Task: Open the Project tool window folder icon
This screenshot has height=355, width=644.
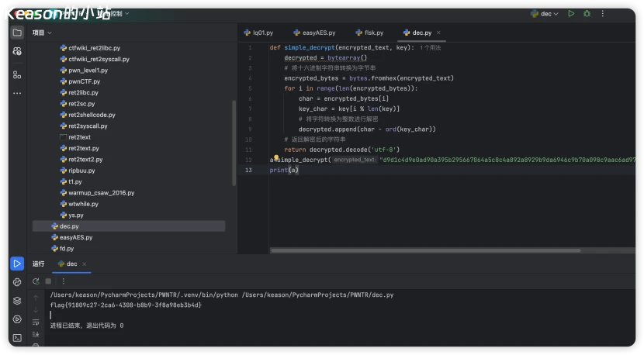Action: pos(17,33)
